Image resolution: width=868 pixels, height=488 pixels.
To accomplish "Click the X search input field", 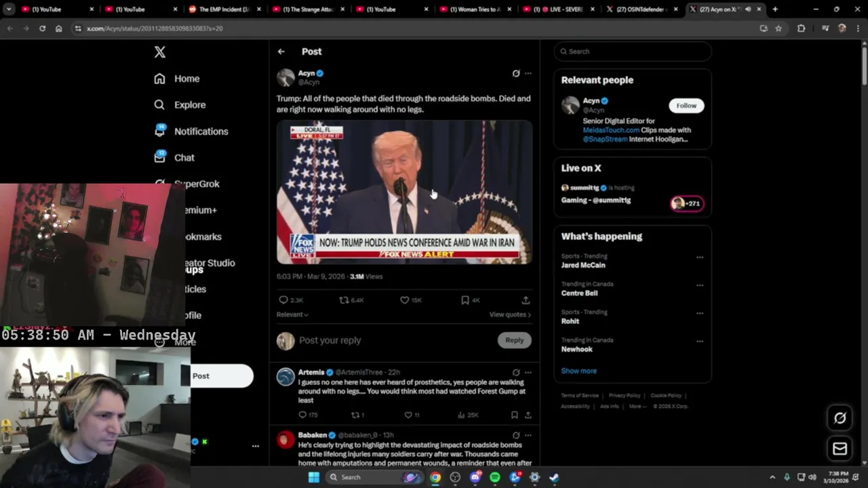I will point(633,52).
